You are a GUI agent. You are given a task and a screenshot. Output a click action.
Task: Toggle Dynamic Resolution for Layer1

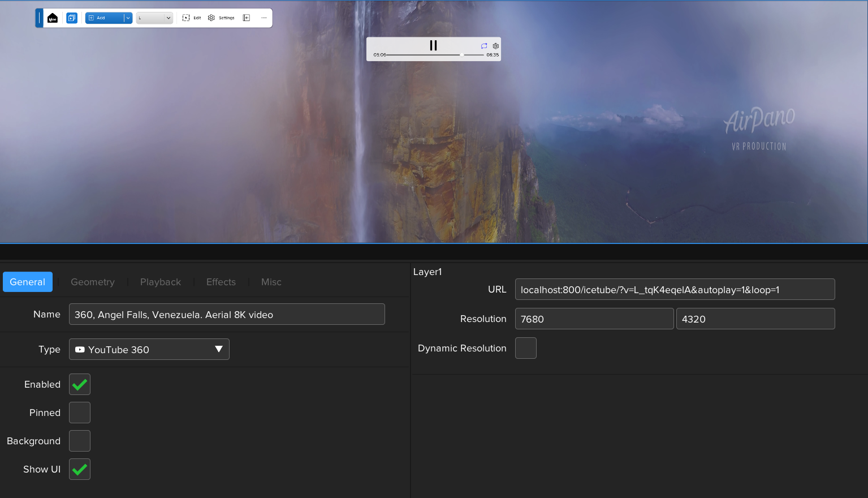click(525, 347)
